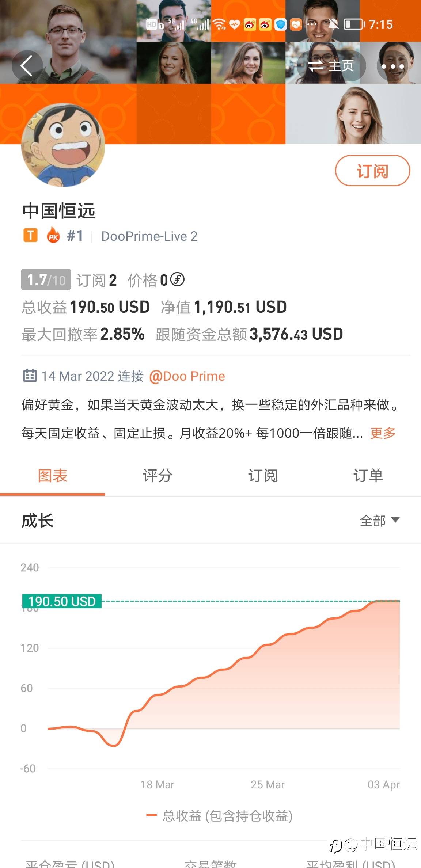Screen dimensions: 421x868
Task: Tap the 1.7/10 rating badge
Action: coord(46,280)
